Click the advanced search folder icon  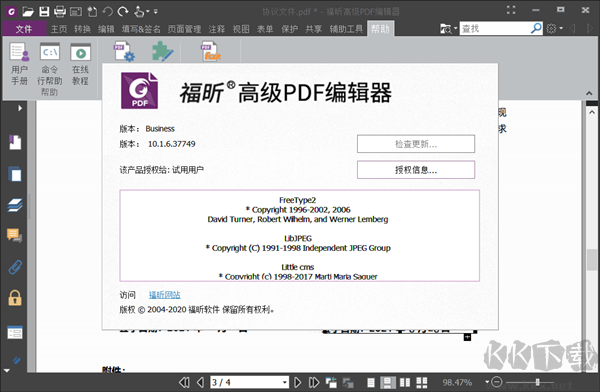[x=446, y=28]
